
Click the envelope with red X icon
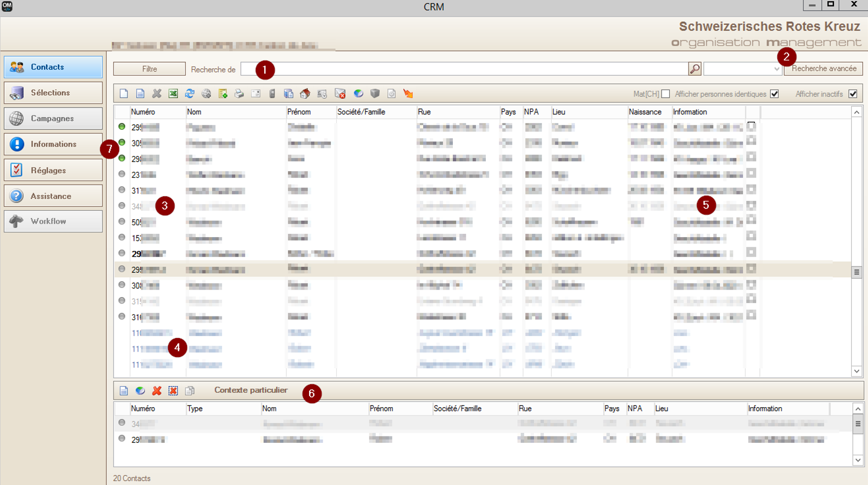(x=340, y=94)
